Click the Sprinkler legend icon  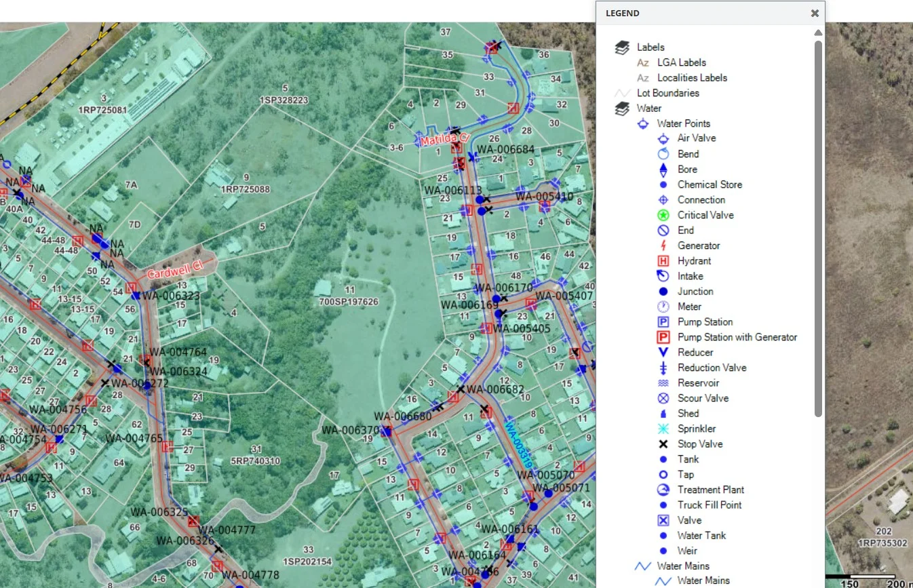click(x=663, y=429)
